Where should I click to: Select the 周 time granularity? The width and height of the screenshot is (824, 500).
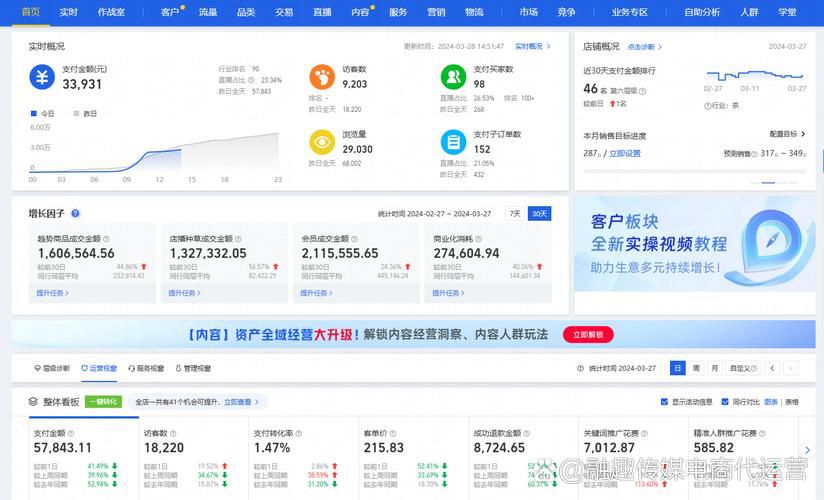point(696,368)
